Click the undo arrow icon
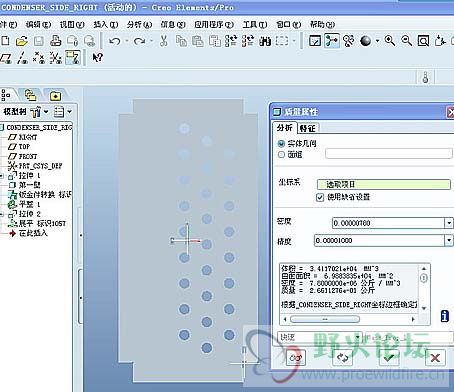The width and height of the screenshot is (454, 392). coord(115,41)
